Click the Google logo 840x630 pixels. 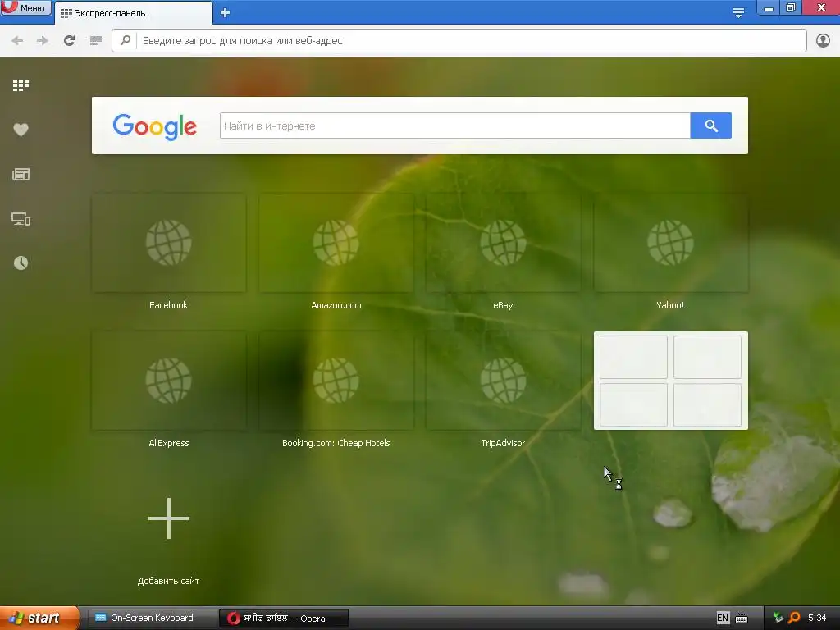point(155,127)
